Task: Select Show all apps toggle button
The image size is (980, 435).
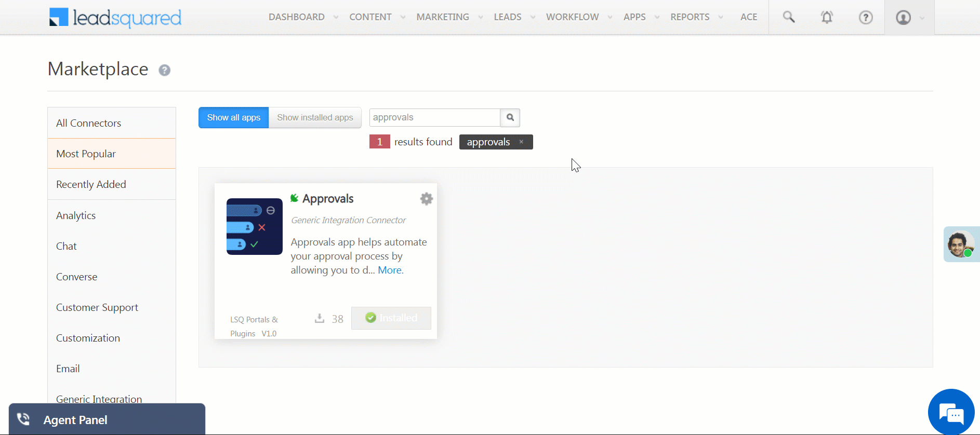Action: coord(234,117)
